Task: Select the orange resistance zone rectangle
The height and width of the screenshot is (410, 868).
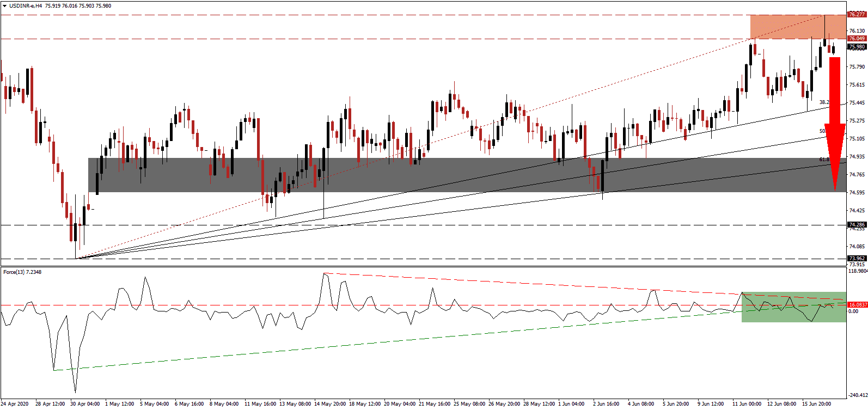Action: click(798, 27)
